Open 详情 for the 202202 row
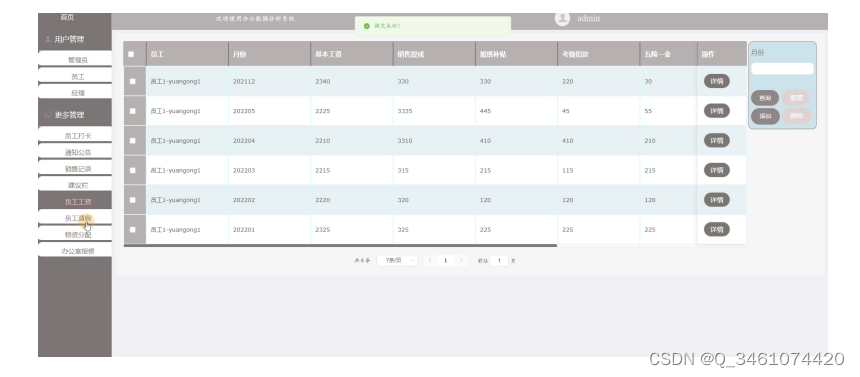 pos(716,200)
